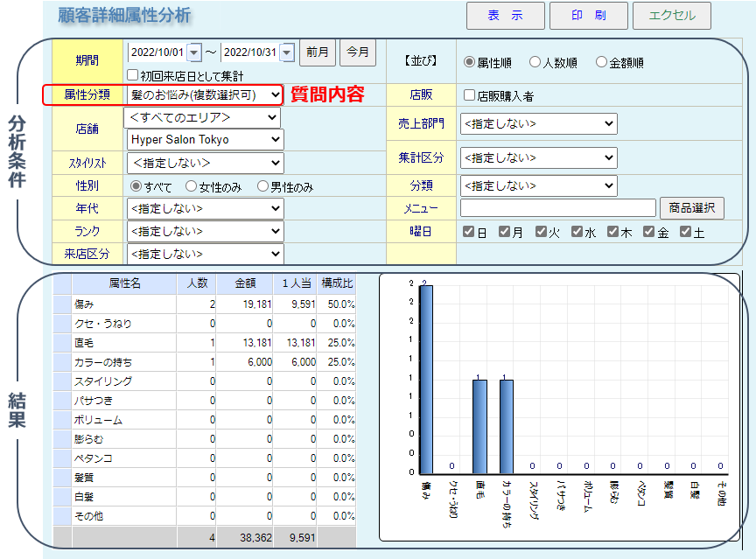Open the end date calendar picker
The image size is (756, 559).
pyautogui.click(x=287, y=52)
